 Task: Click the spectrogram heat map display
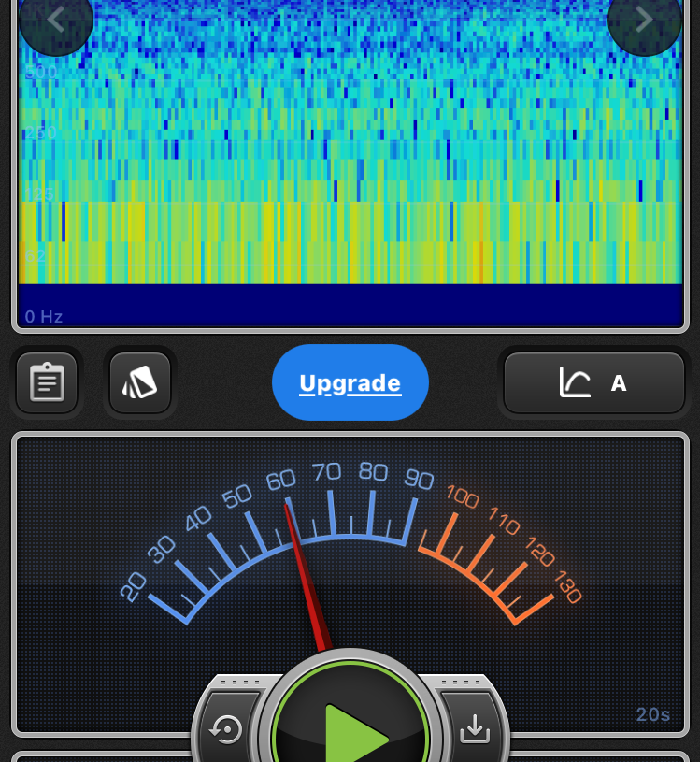pos(350,150)
